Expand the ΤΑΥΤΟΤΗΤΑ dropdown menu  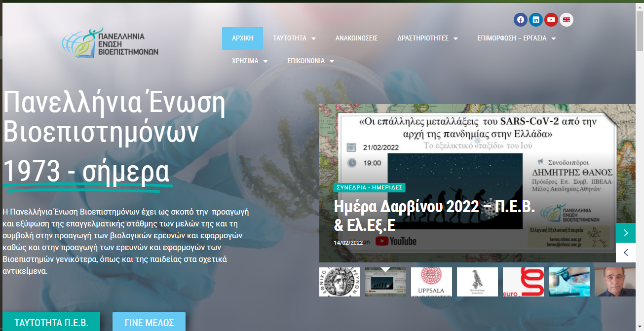coord(294,38)
